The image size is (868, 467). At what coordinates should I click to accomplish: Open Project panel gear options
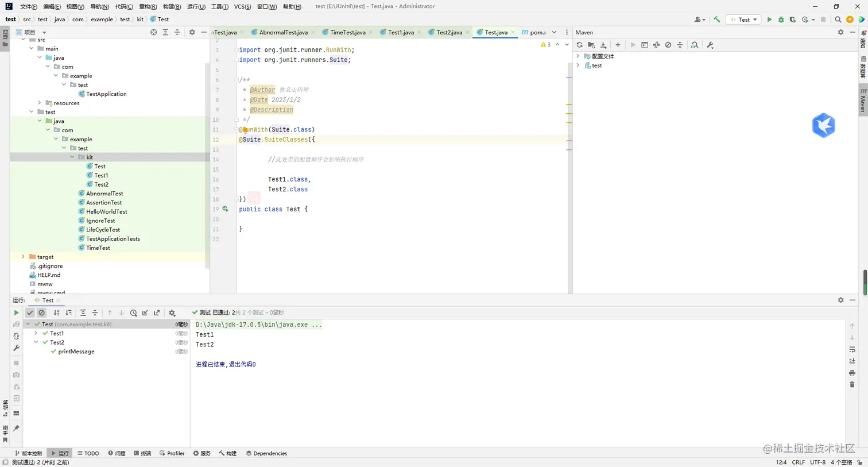(192, 32)
